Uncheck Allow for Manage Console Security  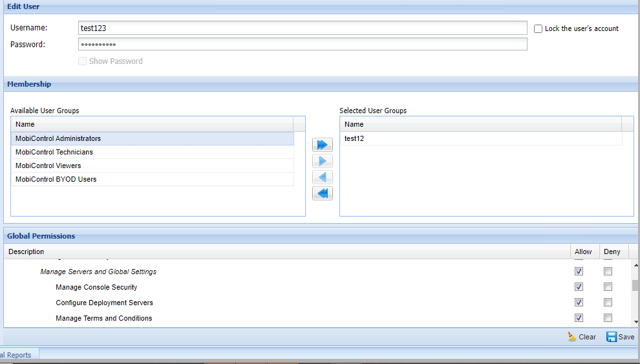point(579,287)
